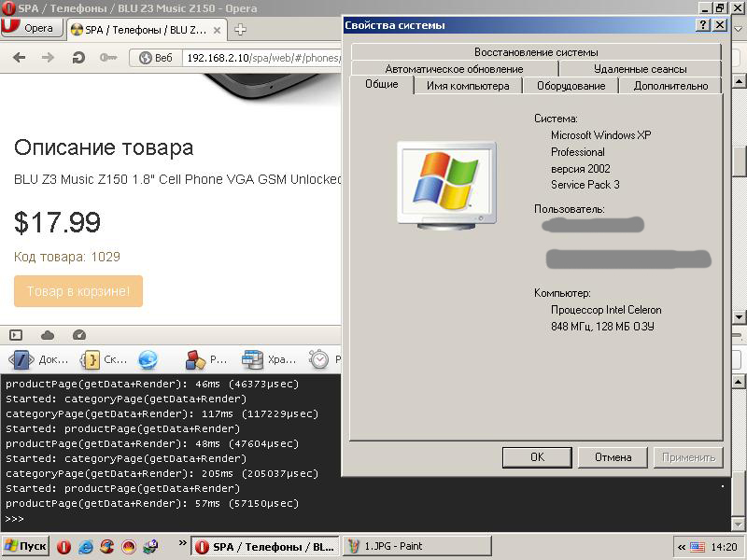Click the page scrollbar down arrow
747x560 pixels.
(x=739, y=316)
